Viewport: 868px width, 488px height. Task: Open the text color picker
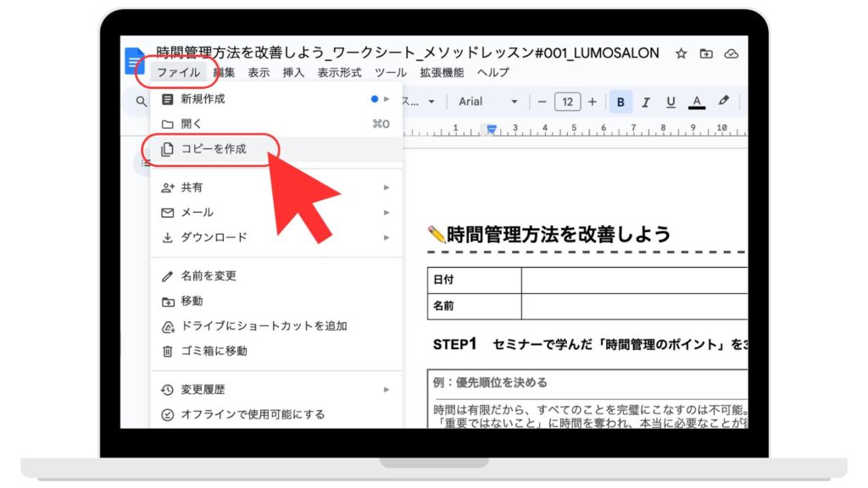click(697, 102)
